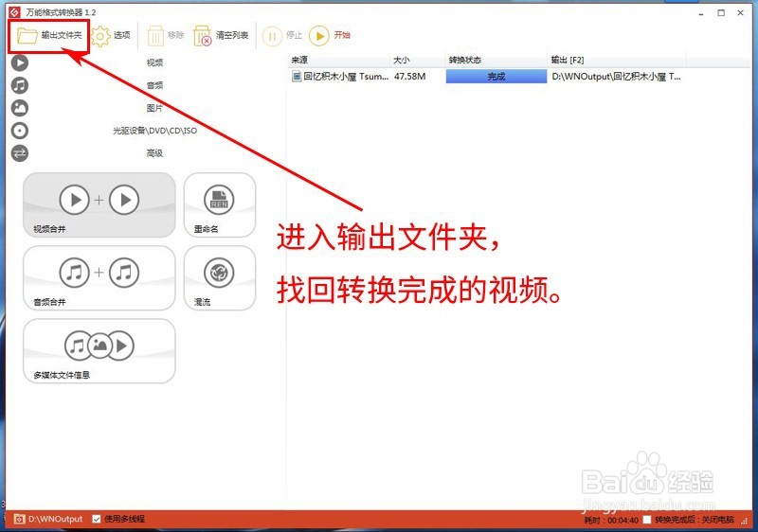Screen dimensions: 758x532
Task: Select the audio category music note icon
Action: pyautogui.click(x=20, y=85)
